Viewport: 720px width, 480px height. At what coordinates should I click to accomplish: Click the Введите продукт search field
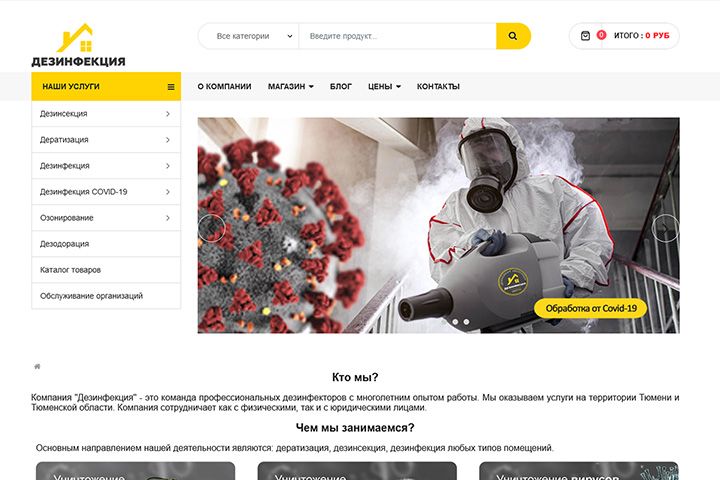[x=398, y=36]
